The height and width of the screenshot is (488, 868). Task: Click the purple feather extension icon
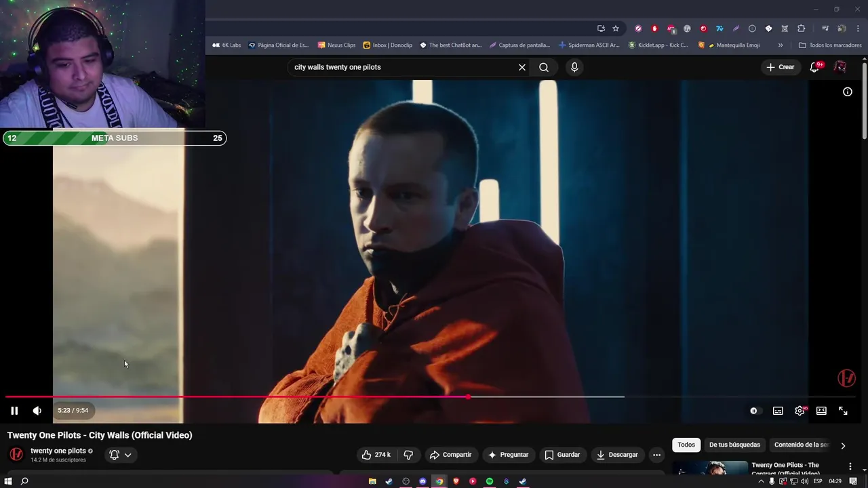(x=736, y=28)
